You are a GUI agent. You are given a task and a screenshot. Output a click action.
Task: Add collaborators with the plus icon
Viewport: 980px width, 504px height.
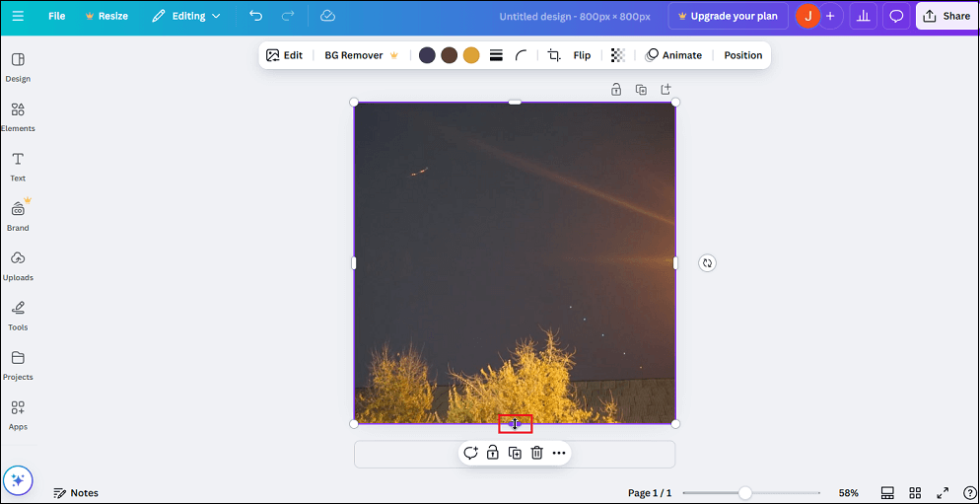point(830,16)
